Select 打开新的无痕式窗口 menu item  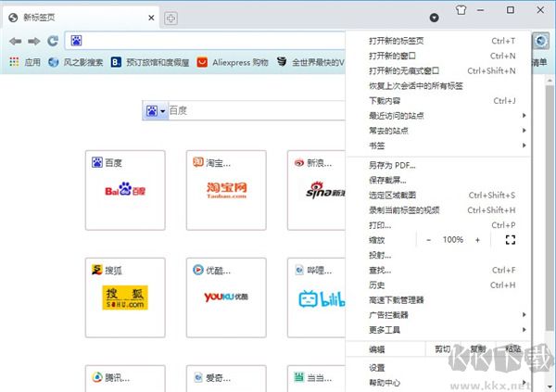[x=438, y=71]
